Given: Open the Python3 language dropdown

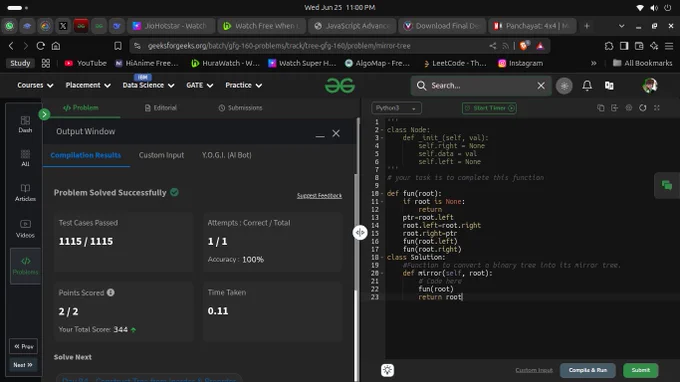Looking at the screenshot, I should point(396,108).
